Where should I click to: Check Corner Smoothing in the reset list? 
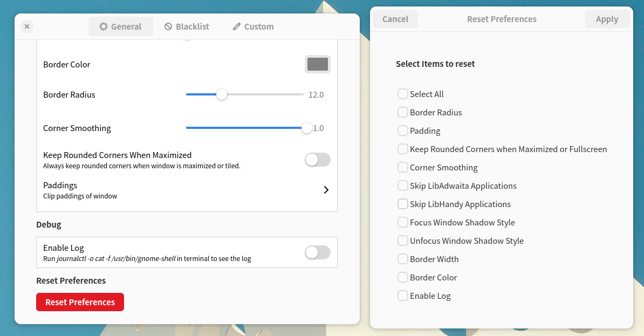pyautogui.click(x=403, y=167)
